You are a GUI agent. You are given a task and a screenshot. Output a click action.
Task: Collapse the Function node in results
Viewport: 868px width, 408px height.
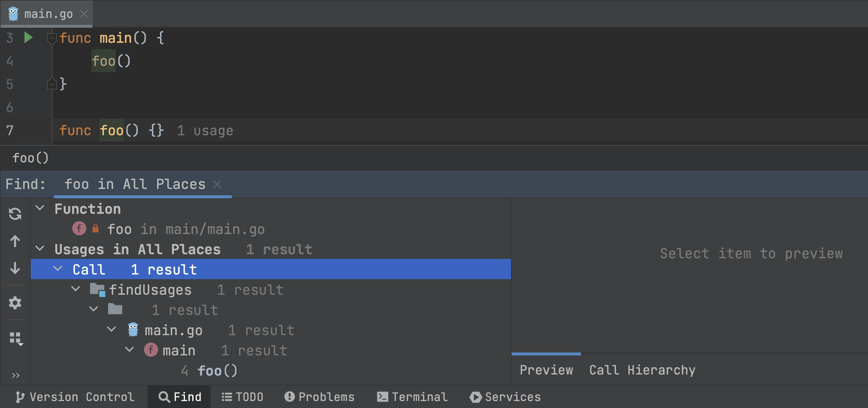pos(40,208)
